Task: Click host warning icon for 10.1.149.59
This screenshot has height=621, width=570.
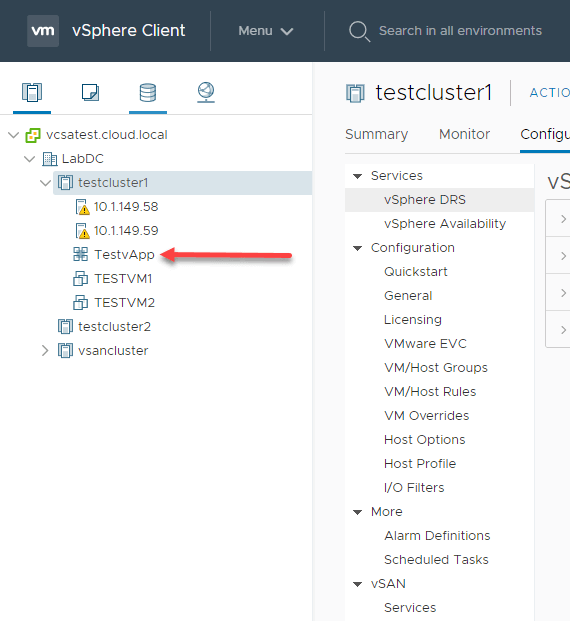Action: (x=82, y=231)
